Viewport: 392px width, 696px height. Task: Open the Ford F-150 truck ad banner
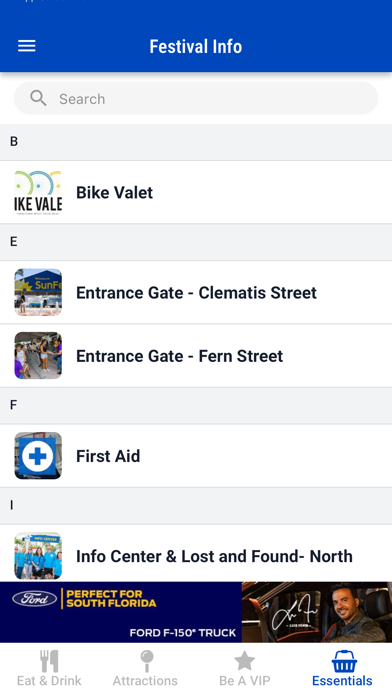point(196,612)
